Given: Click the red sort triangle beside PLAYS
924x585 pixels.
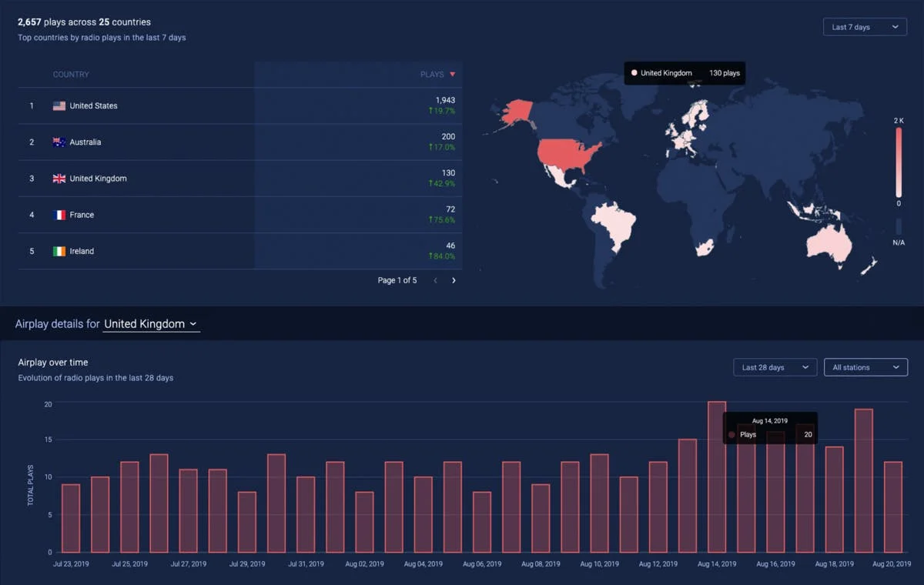Looking at the screenshot, I should [x=454, y=74].
